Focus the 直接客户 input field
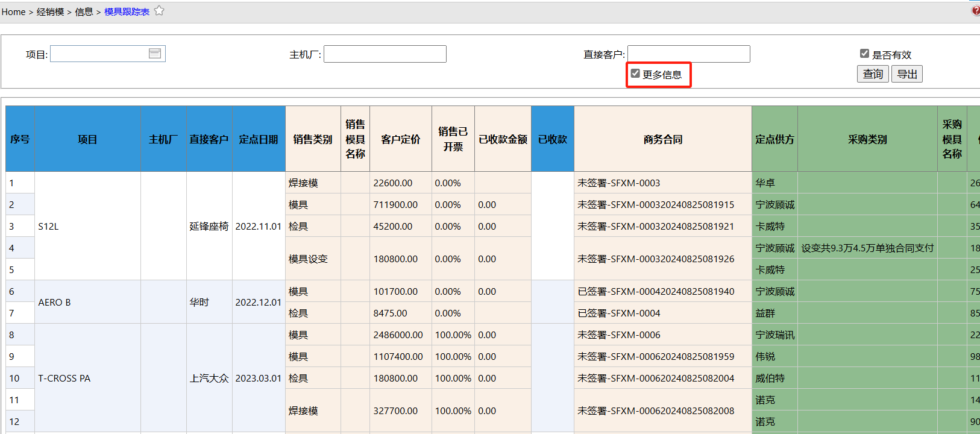The height and width of the screenshot is (434, 980). 689,54
